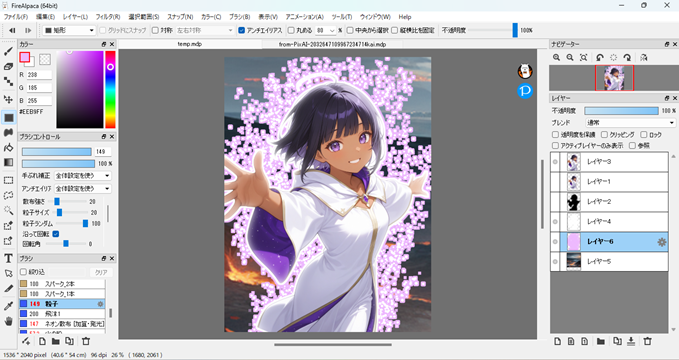679x360 pixels.
Task: Zoom in using Navigator zoom-in icon
Action: pos(556,58)
